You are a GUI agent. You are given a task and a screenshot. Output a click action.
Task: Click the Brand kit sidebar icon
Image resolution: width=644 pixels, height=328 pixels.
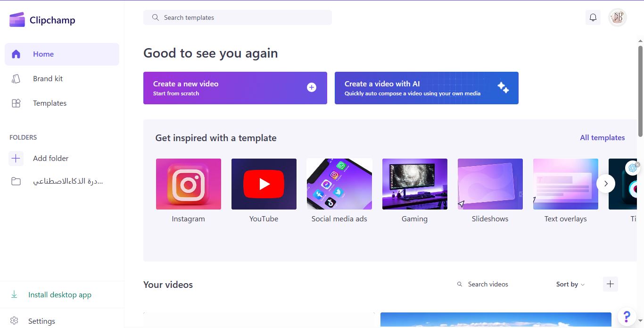[x=16, y=79]
